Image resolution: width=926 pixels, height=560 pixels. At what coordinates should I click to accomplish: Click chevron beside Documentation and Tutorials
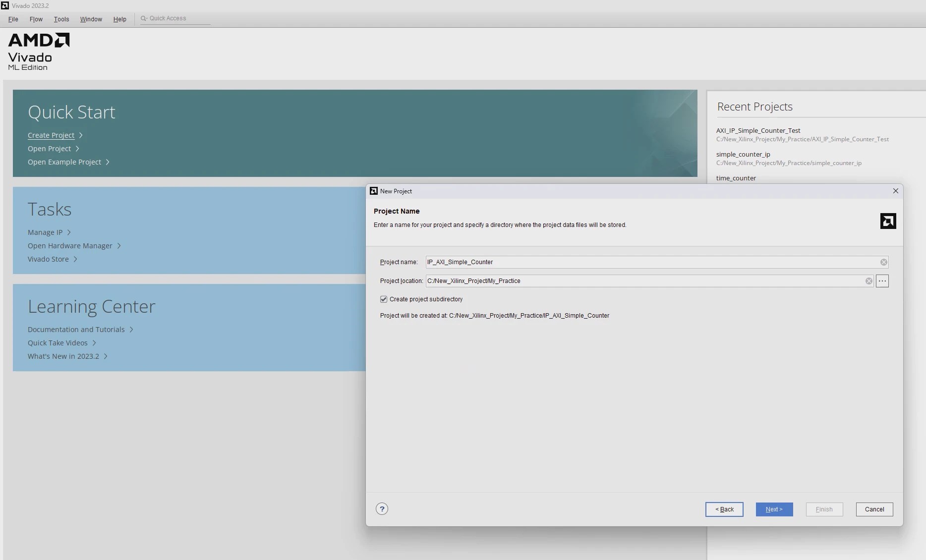(131, 330)
